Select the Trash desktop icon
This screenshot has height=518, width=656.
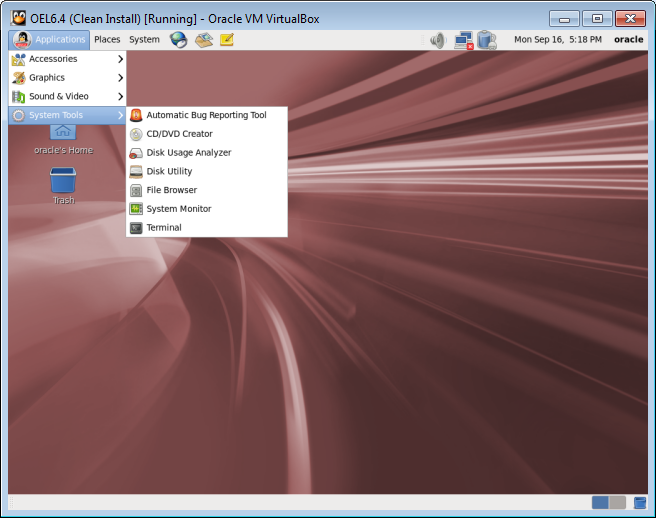pyautogui.click(x=63, y=186)
